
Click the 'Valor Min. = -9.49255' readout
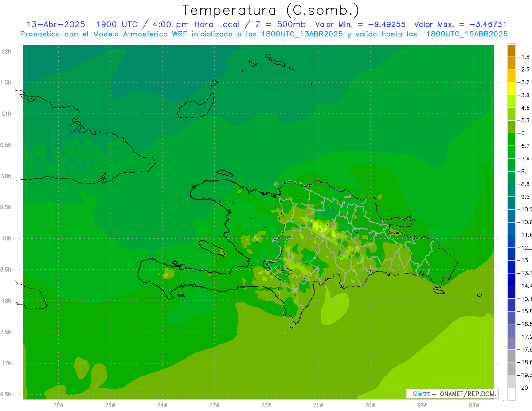(x=360, y=24)
